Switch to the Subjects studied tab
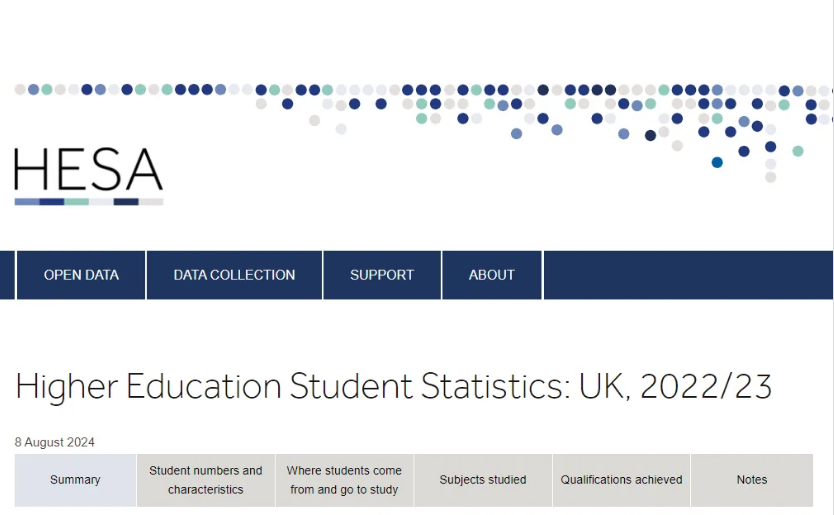 [483, 480]
